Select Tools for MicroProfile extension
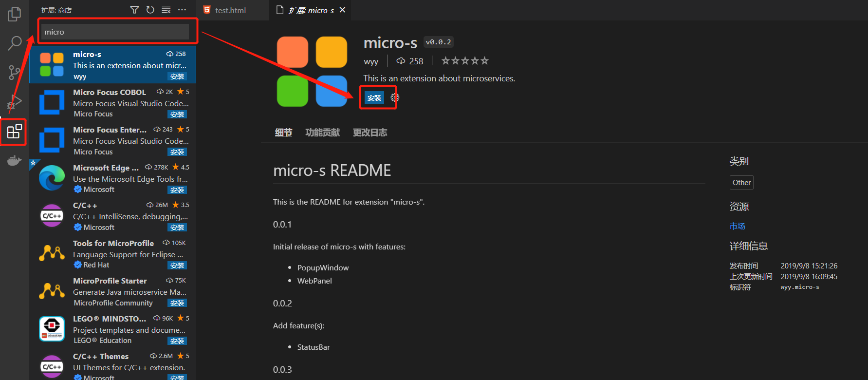Screen dimensions: 868x380 coord(112,254)
